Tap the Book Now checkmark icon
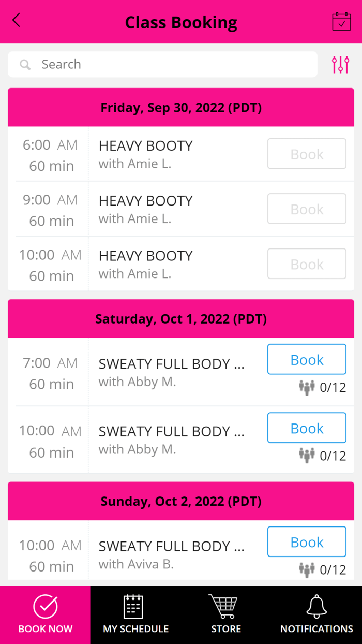 [x=46, y=606]
